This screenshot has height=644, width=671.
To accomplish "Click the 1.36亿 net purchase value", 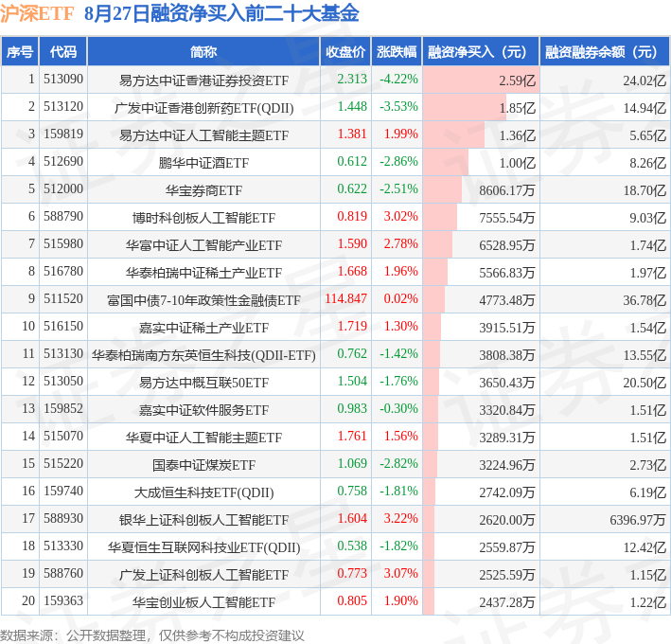I will click(517, 135).
